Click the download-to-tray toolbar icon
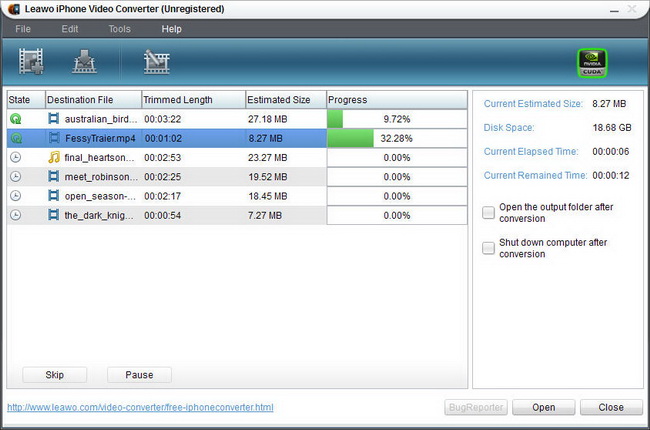 [85, 61]
